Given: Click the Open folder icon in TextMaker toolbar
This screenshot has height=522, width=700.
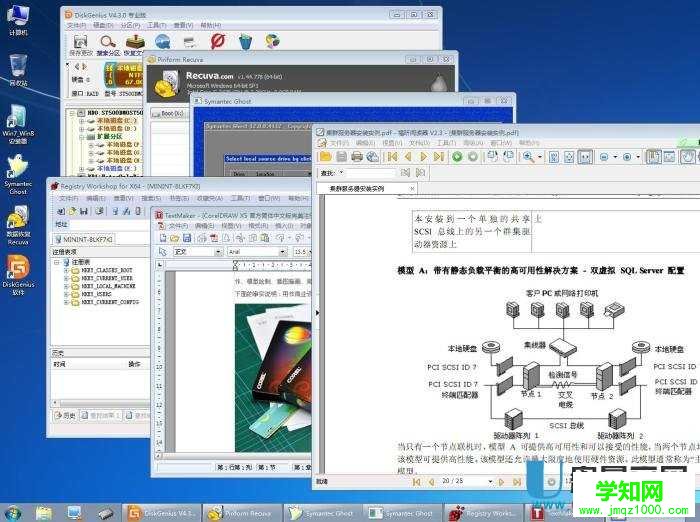Looking at the screenshot, I should (175, 238).
